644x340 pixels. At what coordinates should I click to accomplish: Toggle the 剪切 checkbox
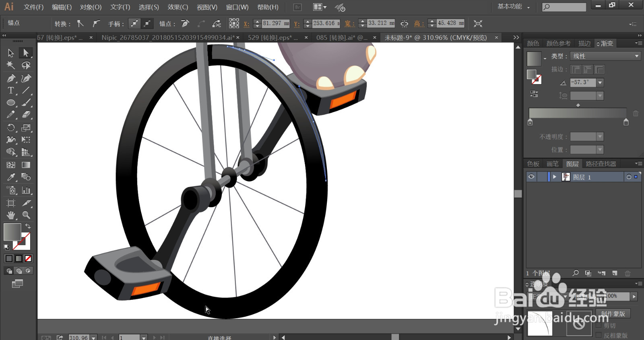click(599, 325)
